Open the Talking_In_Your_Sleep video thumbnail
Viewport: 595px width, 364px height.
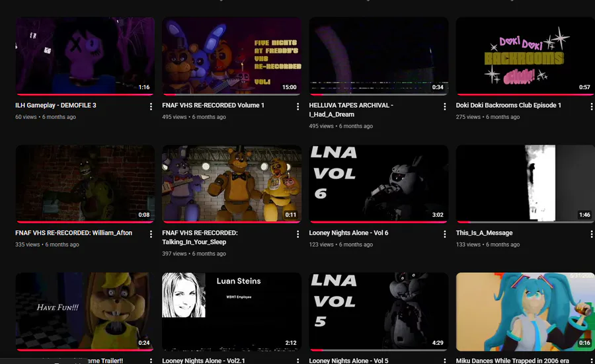tap(232, 184)
